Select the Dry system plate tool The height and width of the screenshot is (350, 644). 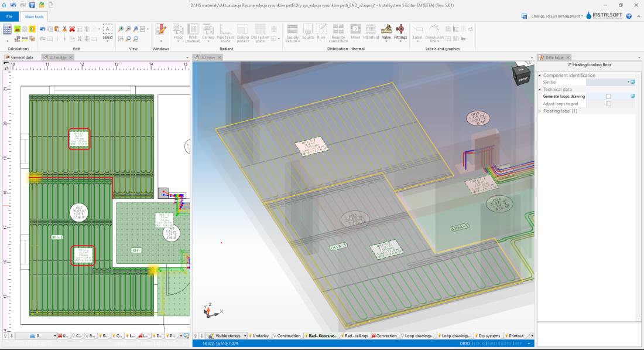point(260,33)
